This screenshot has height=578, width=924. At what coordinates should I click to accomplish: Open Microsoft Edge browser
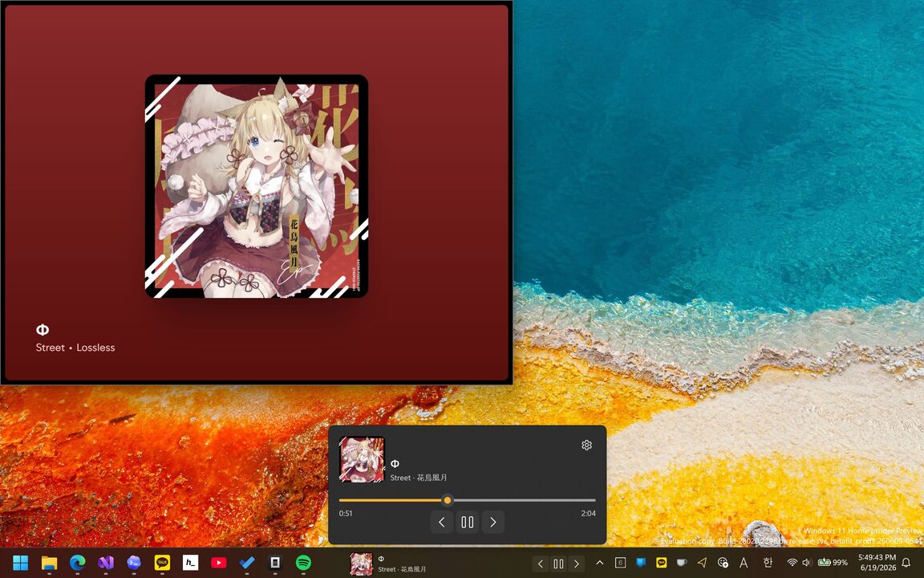[77, 563]
